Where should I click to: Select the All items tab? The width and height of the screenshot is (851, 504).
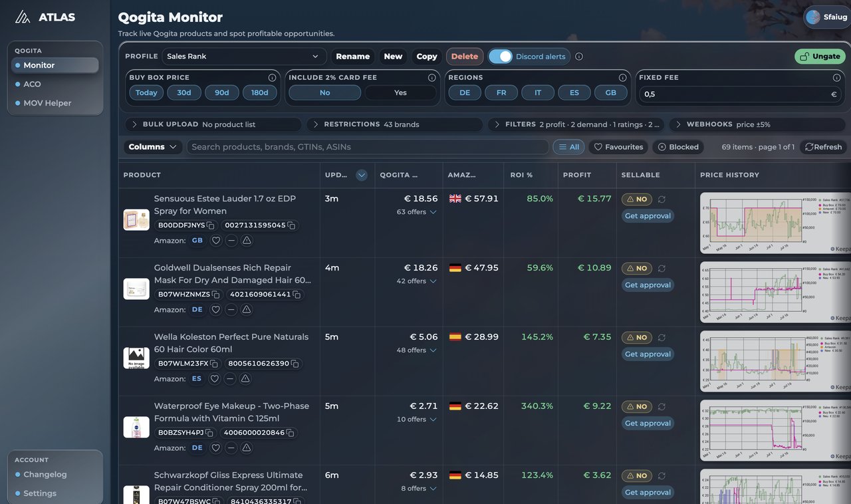[568, 147]
